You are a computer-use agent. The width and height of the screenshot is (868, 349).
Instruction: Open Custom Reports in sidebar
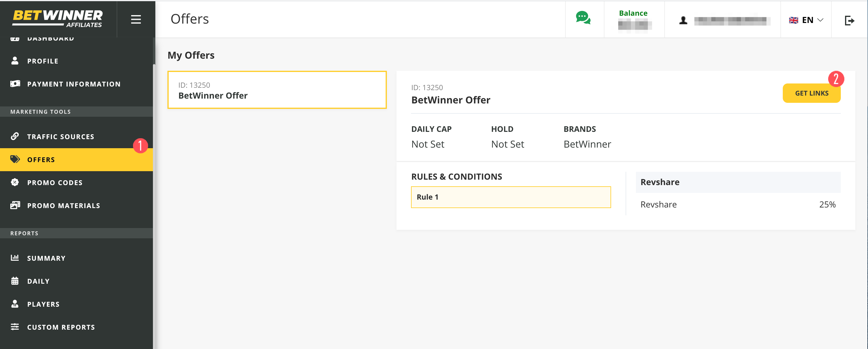pos(61,327)
